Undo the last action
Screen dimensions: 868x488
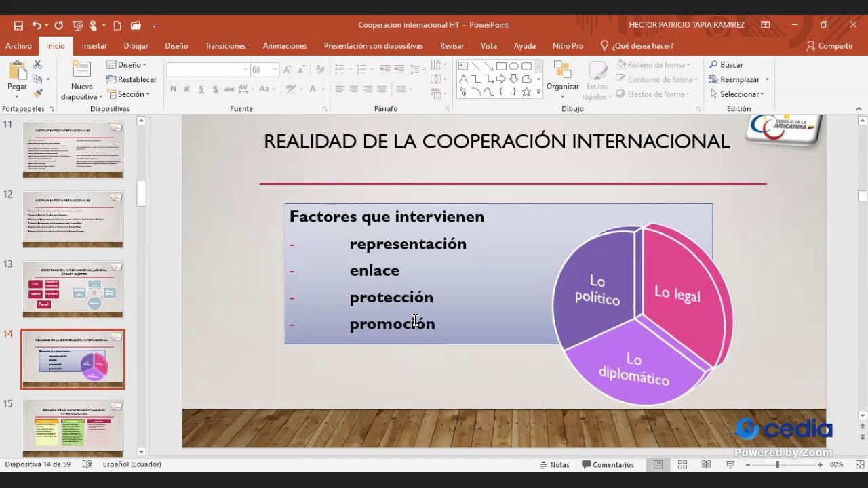point(37,25)
